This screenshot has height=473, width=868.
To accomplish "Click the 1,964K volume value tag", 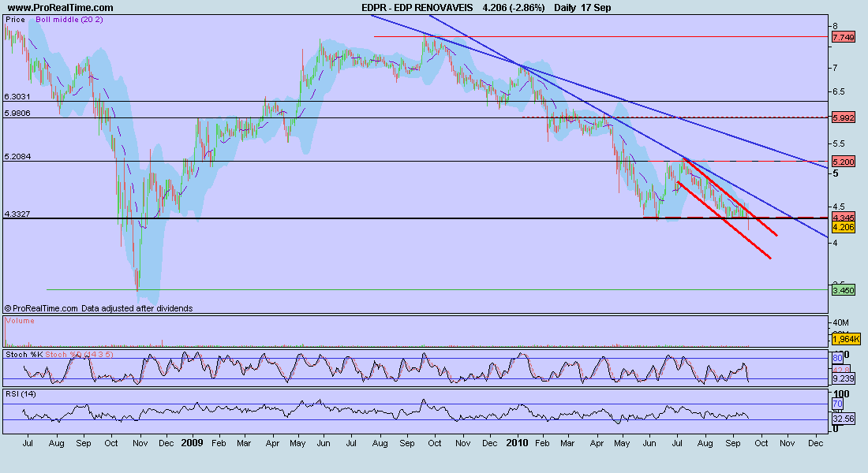I will (846, 338).
